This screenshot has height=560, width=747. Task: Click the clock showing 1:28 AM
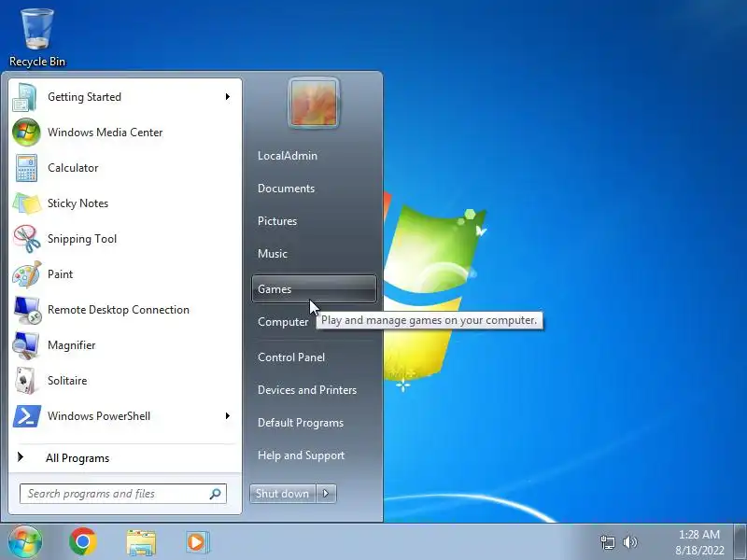pyautogui.click(x=698, y=534)
